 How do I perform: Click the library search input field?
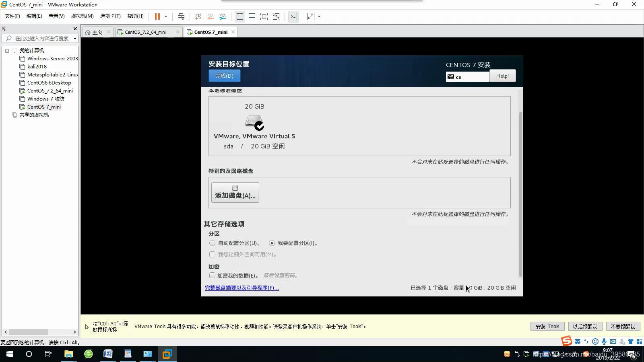(x=39, y=38)
